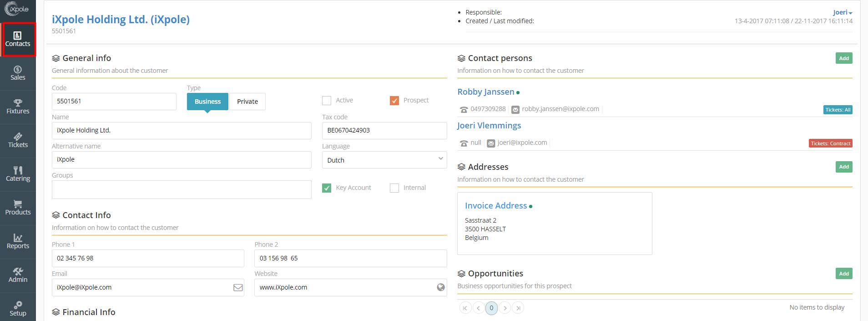Click the Opportunities layers icon
This screenshot has height=321, width=868.
tap(461, 274)
